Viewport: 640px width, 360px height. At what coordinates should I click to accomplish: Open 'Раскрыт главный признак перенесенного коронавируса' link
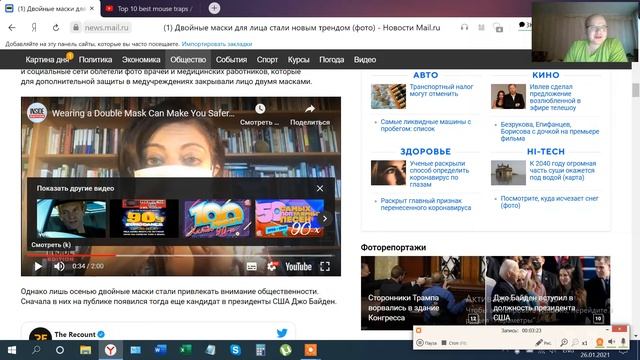[425, 204]
